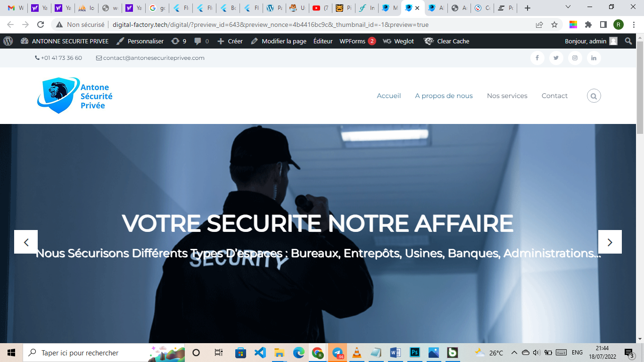Open Photoshop from the Windows taskbar
This screenshot has height=362, width=644.
tap(415, 353)
